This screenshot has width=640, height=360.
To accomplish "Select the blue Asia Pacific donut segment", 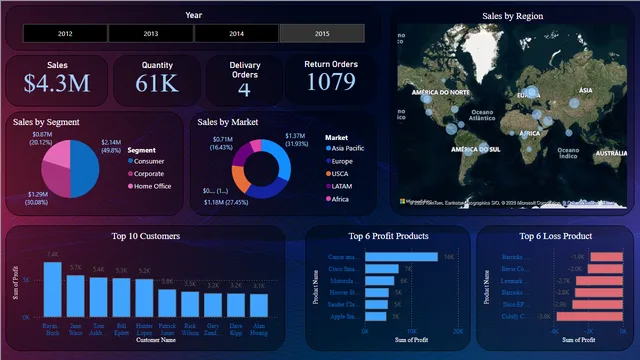I will pyautogui.click(x=282, y=159).
